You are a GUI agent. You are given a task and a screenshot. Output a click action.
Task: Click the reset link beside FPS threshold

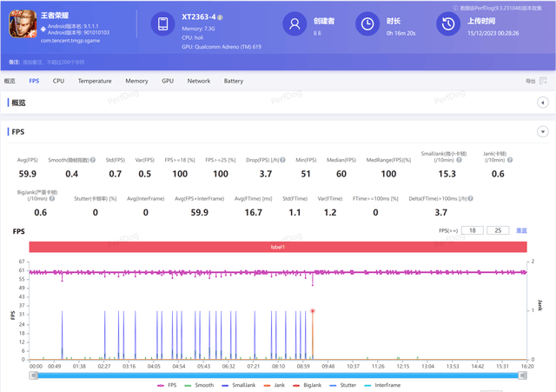(x=522, y=230)
